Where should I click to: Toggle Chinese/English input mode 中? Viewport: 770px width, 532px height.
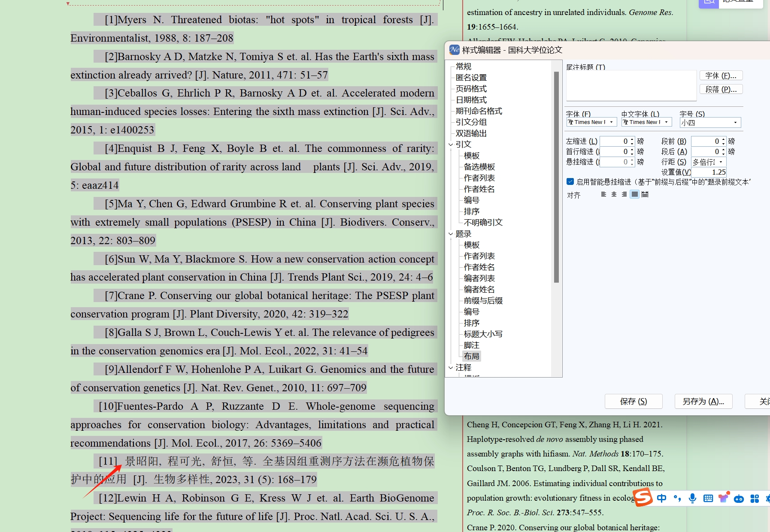(x=661, y=498)
